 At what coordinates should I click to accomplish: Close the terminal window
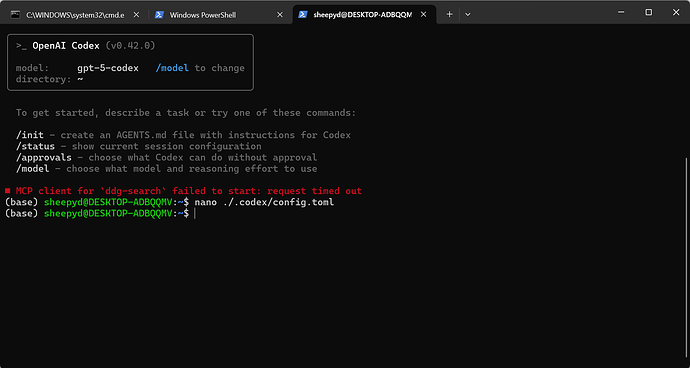[676, 12]
